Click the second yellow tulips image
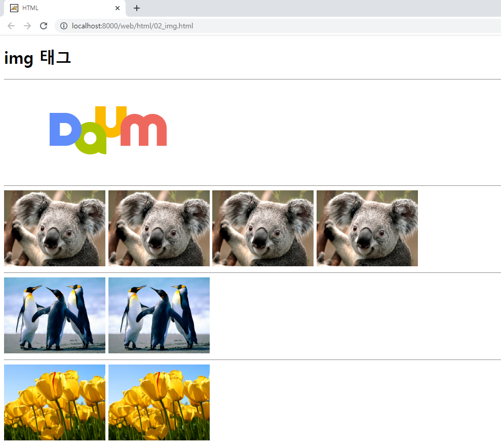Viewport: 501px width, 448px height. (159, 402)
